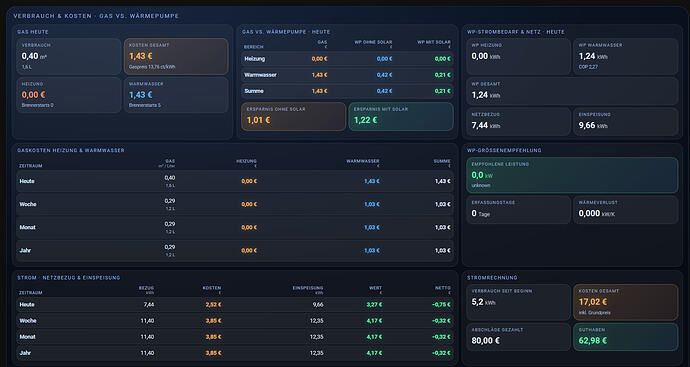Click the Jahr row in Gaskosten table
Image resolution: width=690 pixels, height=367 pixels.
[235, 250]
